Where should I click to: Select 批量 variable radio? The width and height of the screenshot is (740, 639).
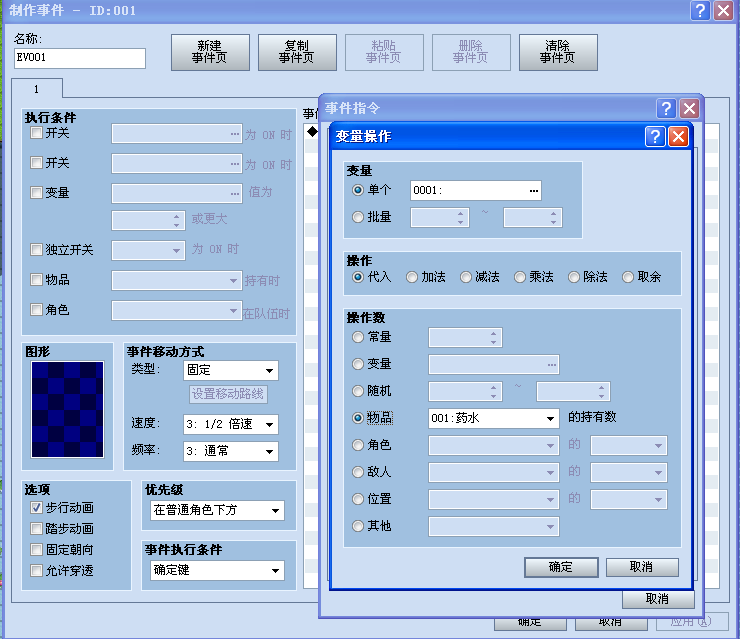[358, 217]
